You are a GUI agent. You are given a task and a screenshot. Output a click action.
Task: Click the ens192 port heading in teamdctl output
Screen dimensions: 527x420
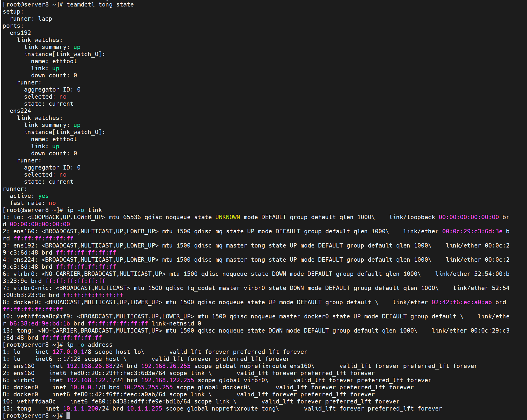(20, 33)
